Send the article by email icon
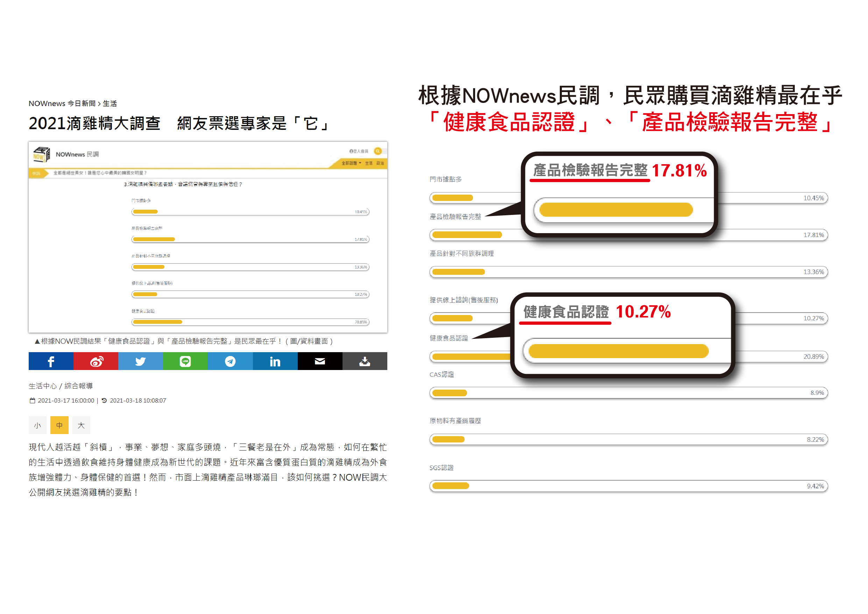Image resolution: width=868 pixels, height=614 pixels. click(x=320, y=361)
